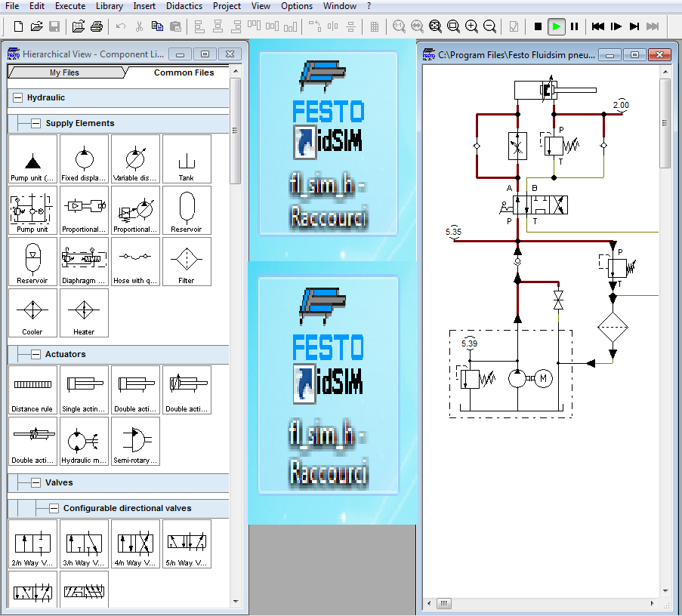Click the zoom in magnifier
The height and width of the screenshot is (616, 682).
pyautogui.click(x=471, y=26)
